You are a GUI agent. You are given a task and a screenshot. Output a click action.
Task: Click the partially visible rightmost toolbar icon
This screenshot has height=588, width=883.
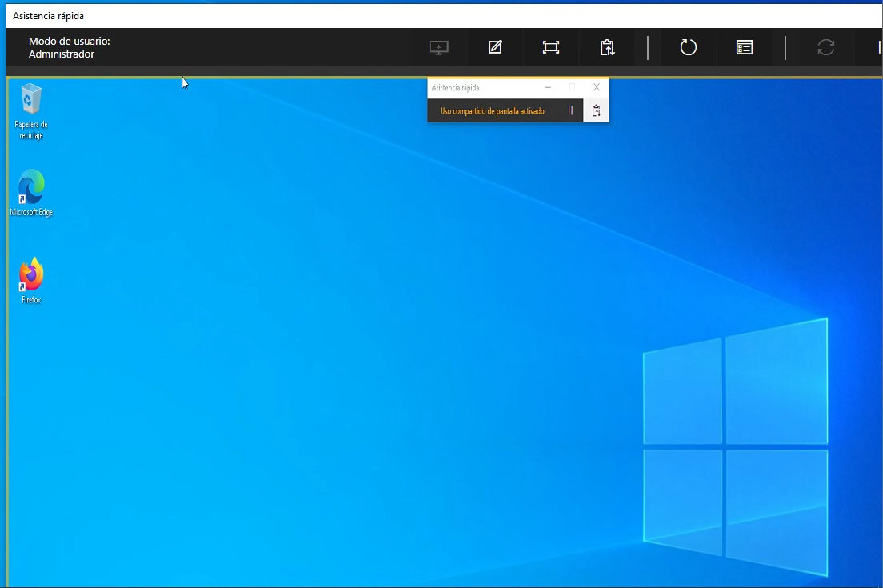pyautogui.click(x=879, y=47)
